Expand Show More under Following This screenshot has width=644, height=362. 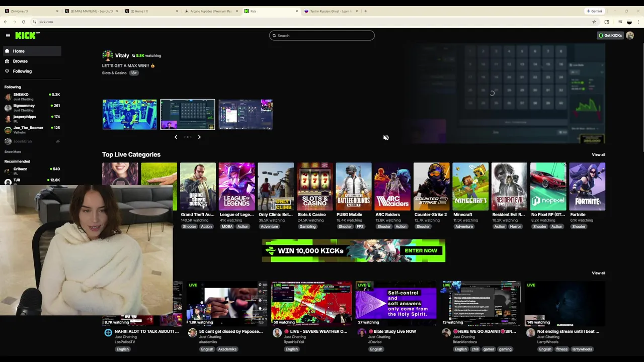tap(13, 151)
